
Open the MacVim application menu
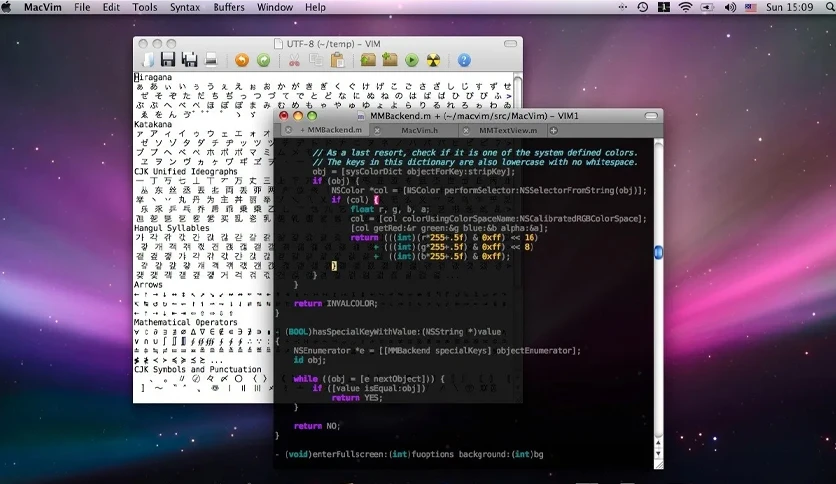43,7
